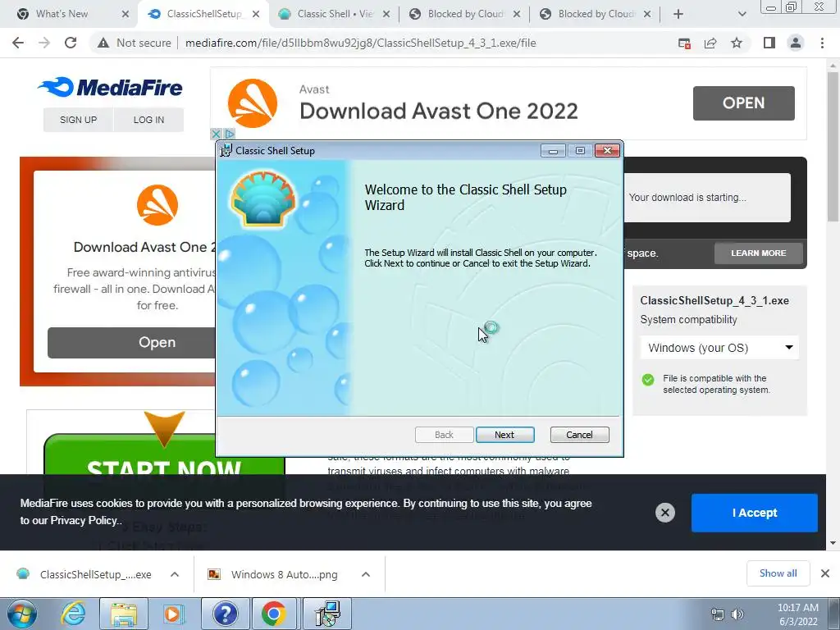This screenshot has width=840, height=630.
Task: Open Chrome three-dot menu
Action: click(x=822, y=43)
